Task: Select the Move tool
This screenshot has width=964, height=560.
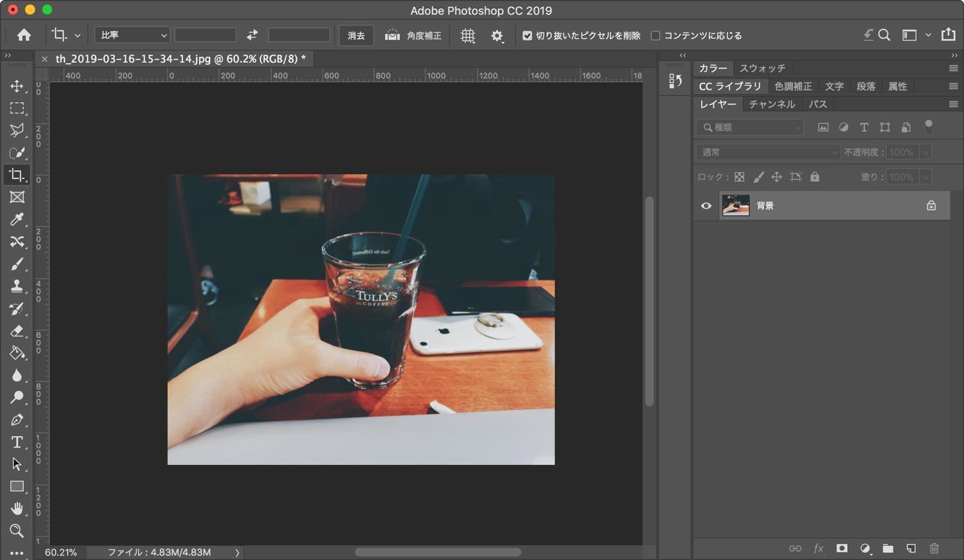Action: click(x=17, y=86)
